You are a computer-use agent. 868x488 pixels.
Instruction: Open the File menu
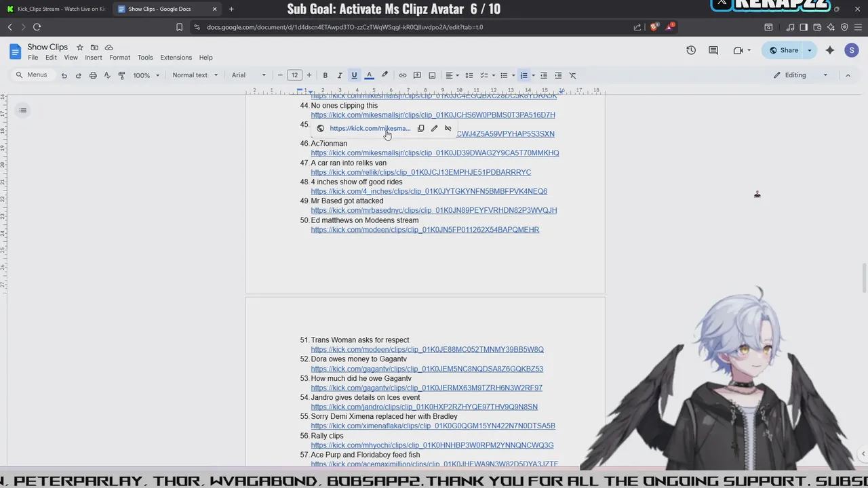pos(33,58)
